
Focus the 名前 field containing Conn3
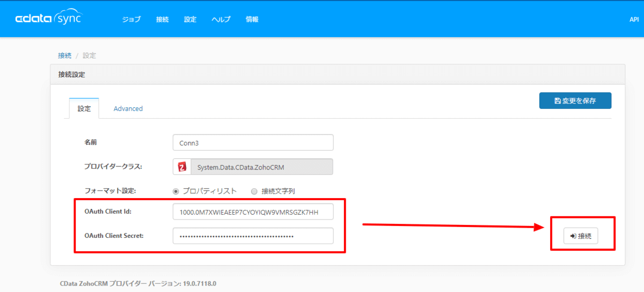[x=253, y=143]
